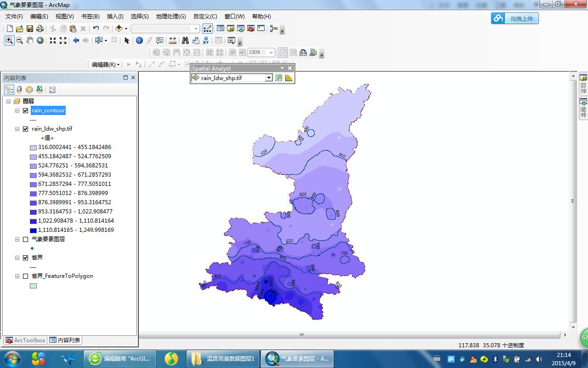Open the Python window icon
The height and width of the screenshot is (368, 588).
261,29
